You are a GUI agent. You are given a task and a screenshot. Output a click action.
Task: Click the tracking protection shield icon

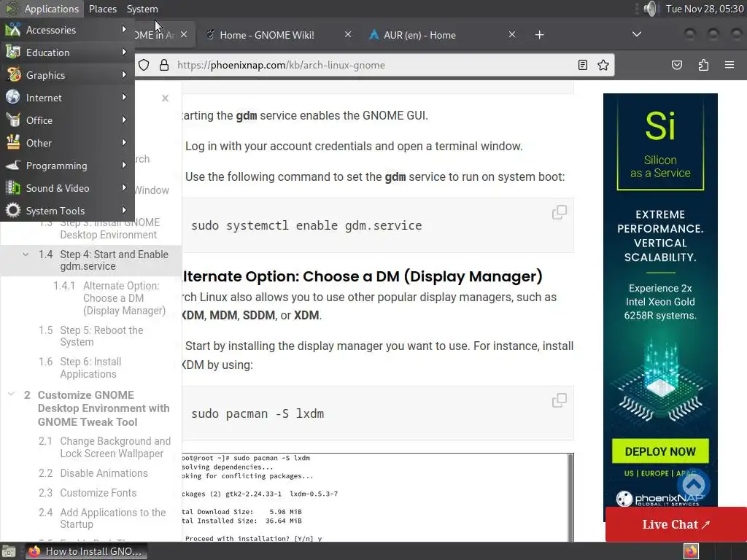(144, 65)
